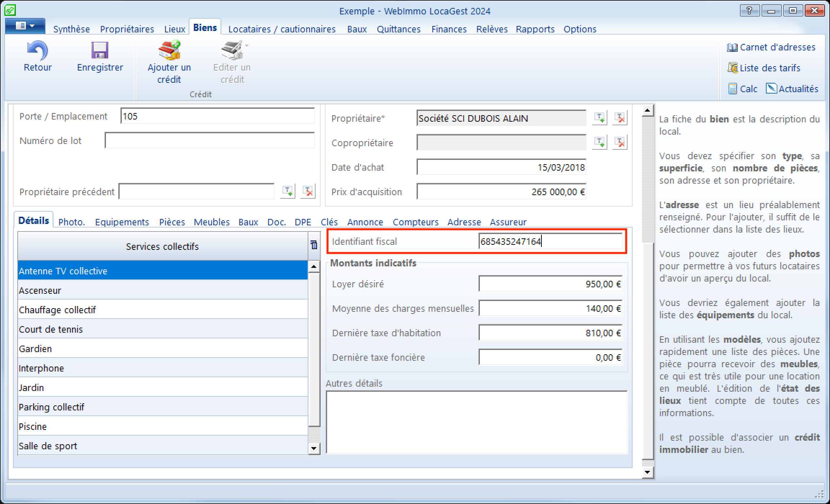The width and height of the screenshot is (830, 504).
Task: Click main panel scroll down arrow
Action: coord(648,472)
